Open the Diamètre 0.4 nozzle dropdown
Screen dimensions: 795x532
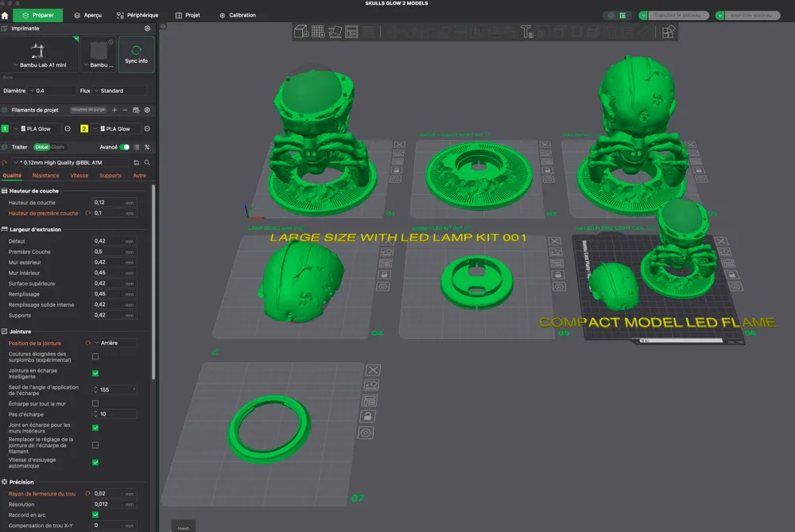coord(52,91)
